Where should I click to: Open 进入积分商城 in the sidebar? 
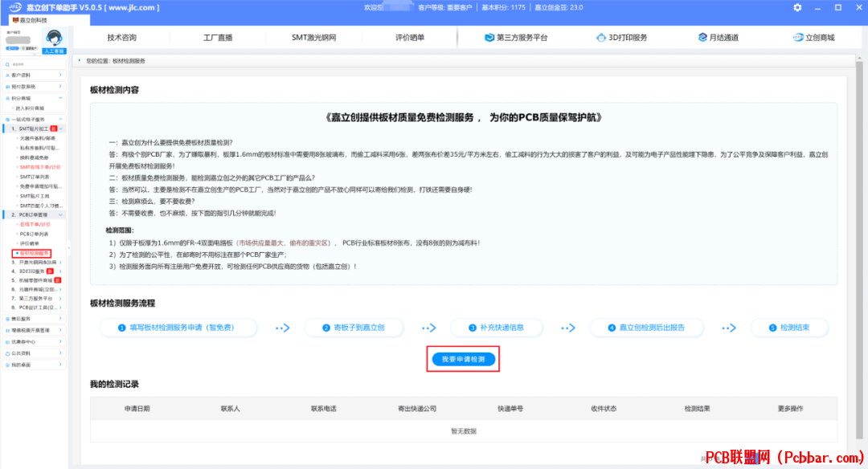click(x=30, y=108)
